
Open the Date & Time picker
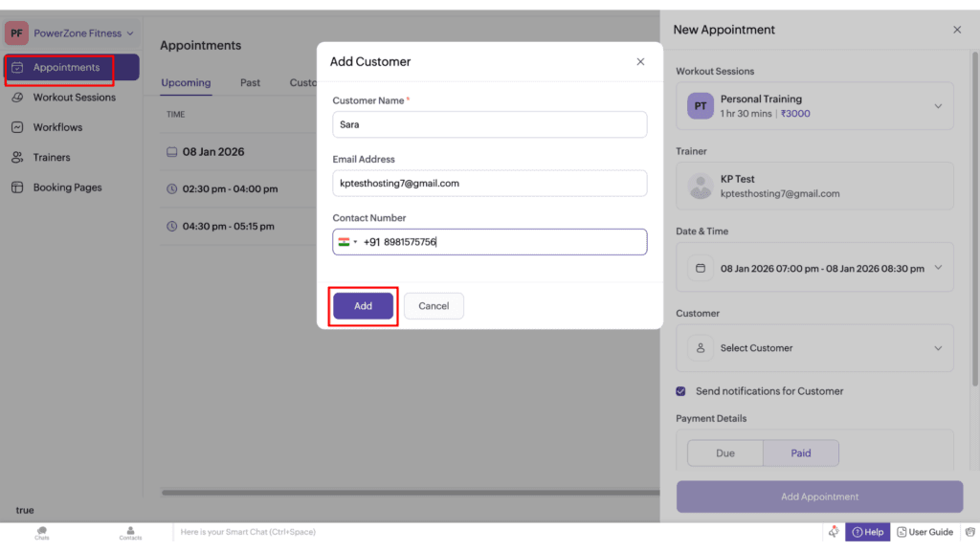(x=814, y=267)
